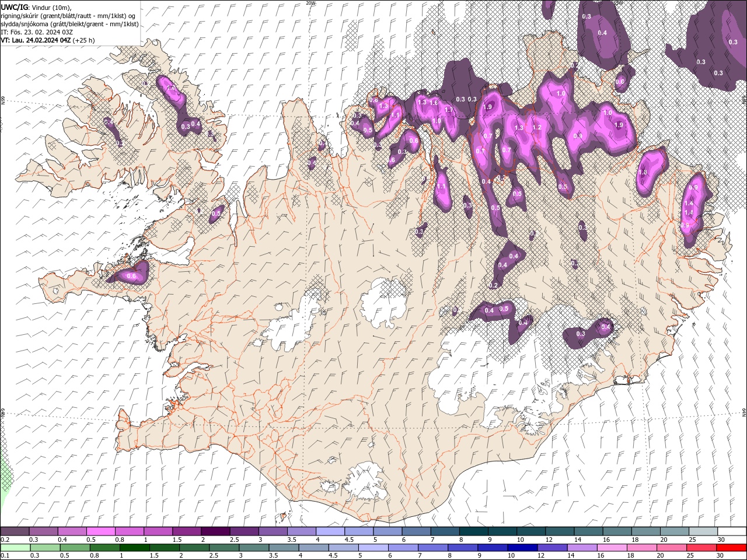This screenshot has width=747, height=560.
Task: Click the bright pink-magenta swatch in the snow legend
Action: tap(101, 531)
